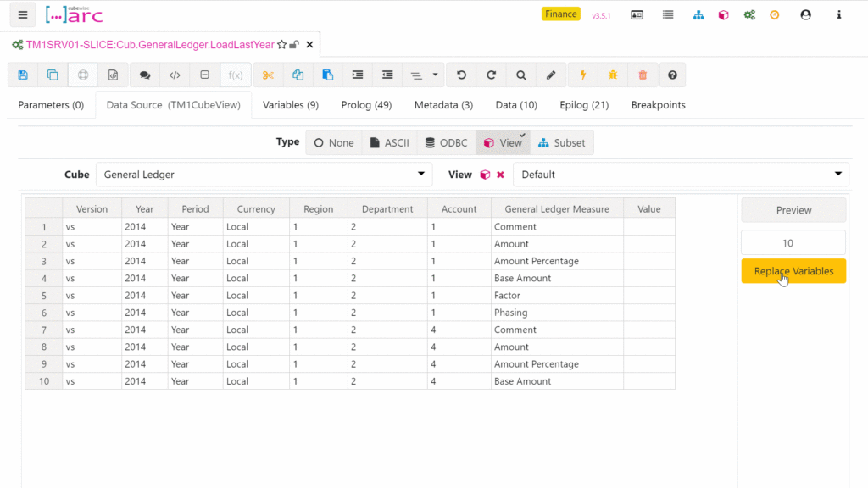Switch to the Prolog (49) tab

(x=366, y=105)
